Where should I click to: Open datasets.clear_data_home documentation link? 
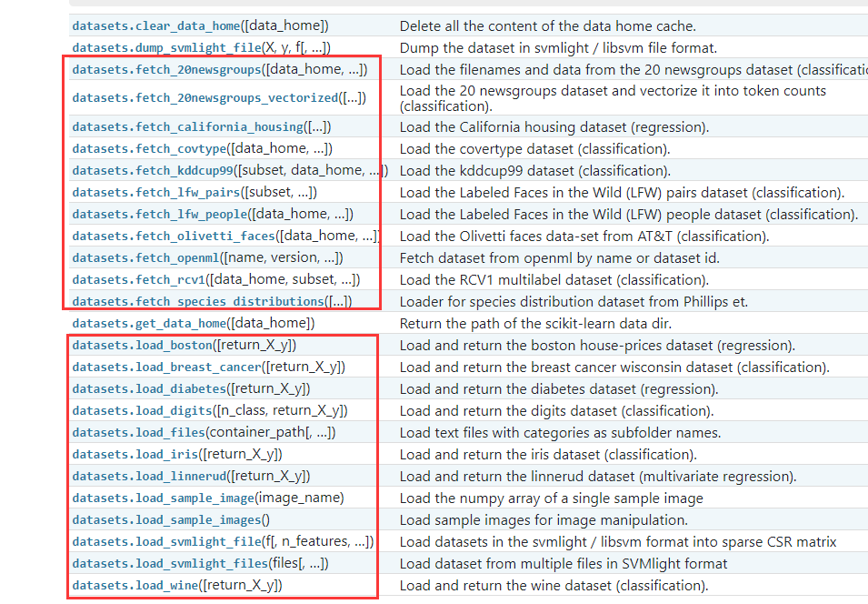pos(156,26)
